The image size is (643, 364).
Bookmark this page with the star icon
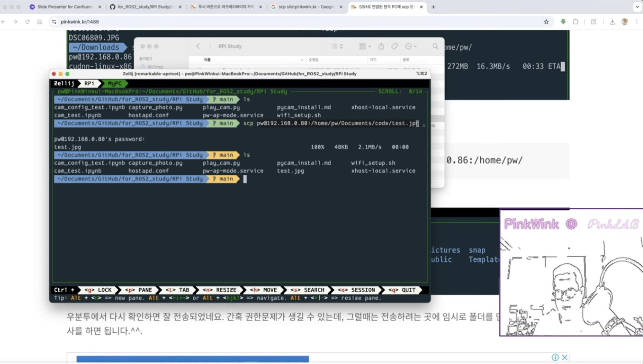[x=546, y=22]
